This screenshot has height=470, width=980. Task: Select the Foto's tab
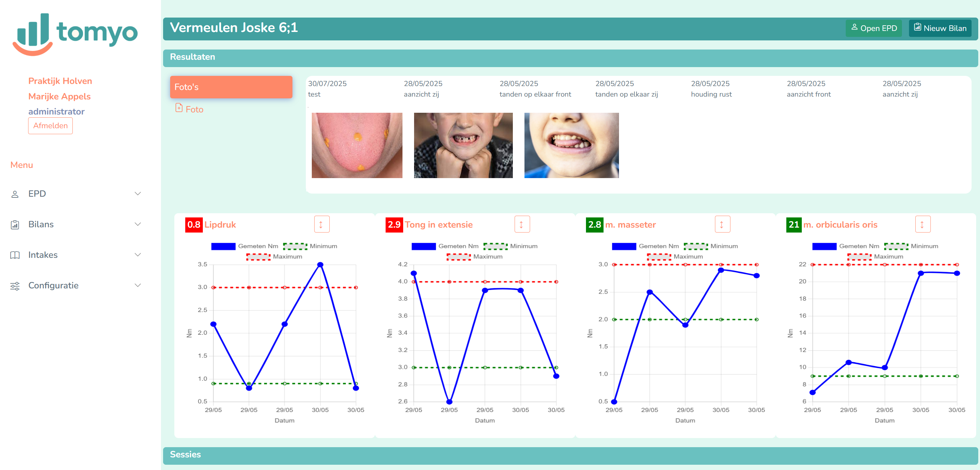231,87
